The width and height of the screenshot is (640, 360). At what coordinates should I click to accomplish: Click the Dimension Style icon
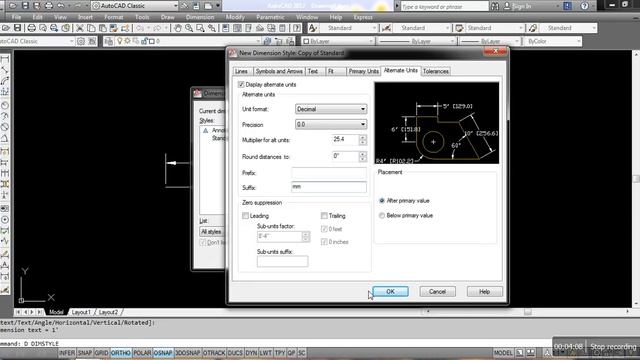pyautogui.click(x=386, y=28)
